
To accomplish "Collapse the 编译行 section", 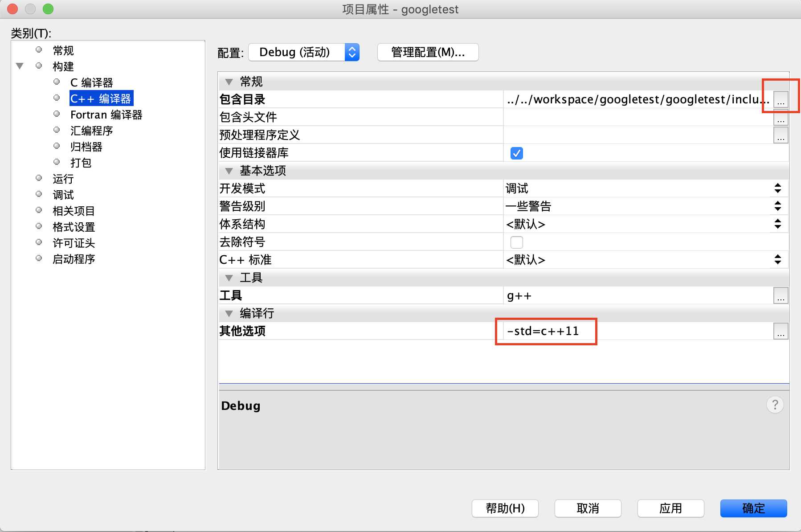I will click(x=229, y=314).
